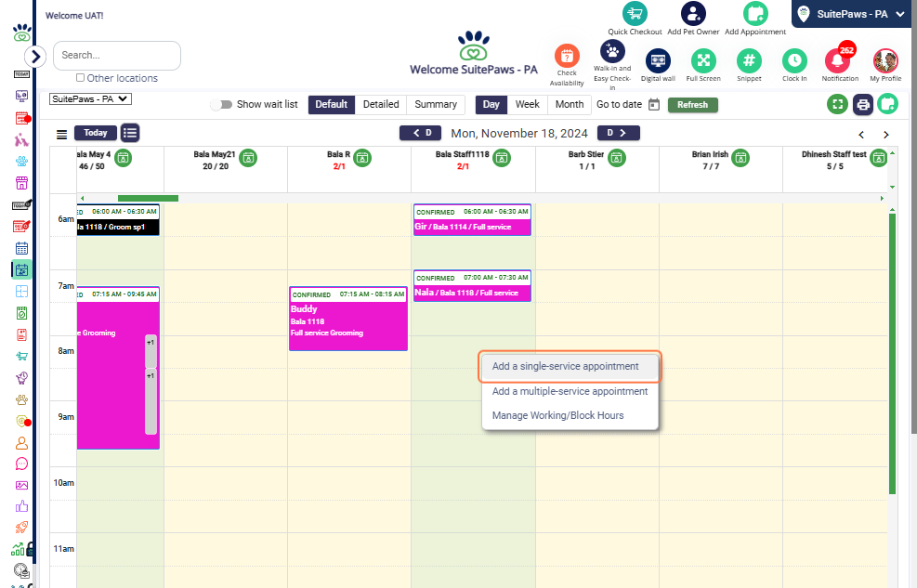Click the print calendar icon
This screenshot has width=917, height=588.
click(x=862, y=105)
